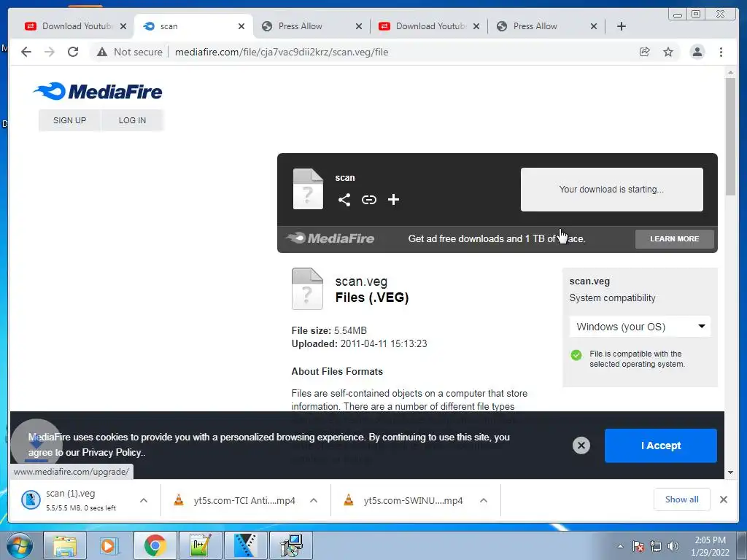Click Show all downloads button
Image resolution: width=747 pixels, height=560 pixels.
coord(682,499)
